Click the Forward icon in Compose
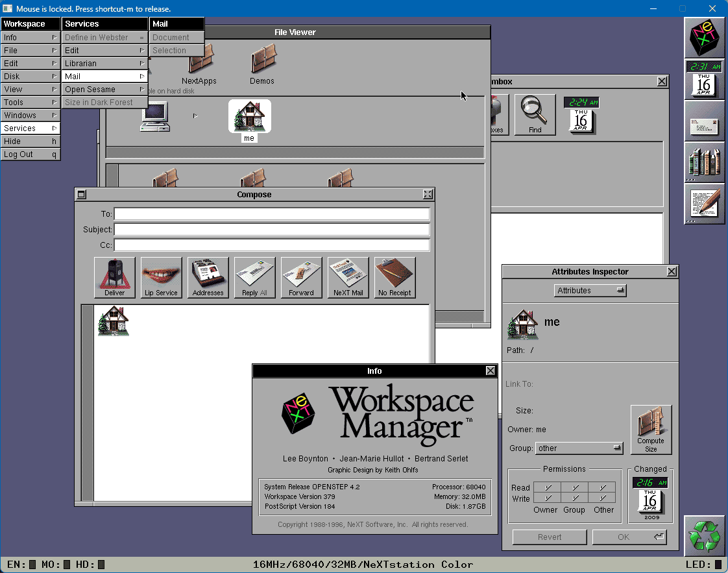The width and height of the screenshot is (728, 573). click(x=301, y=277)
